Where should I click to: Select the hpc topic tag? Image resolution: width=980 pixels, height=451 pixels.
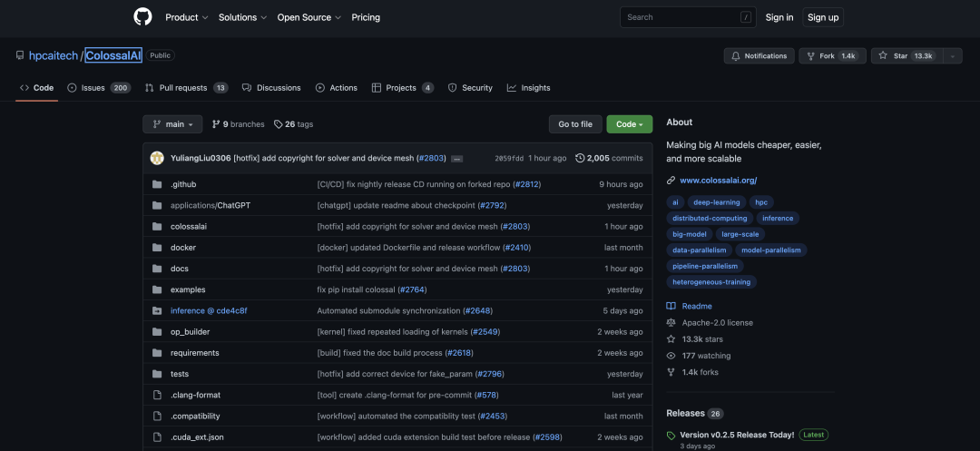tap(761, 202)
